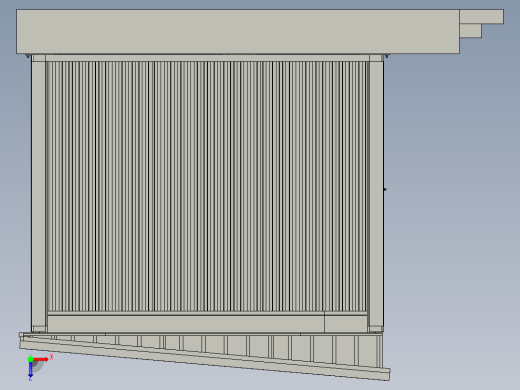Click the blue Z axis arrow on triad
Screen dimensions: 520x390
coord(30,369)
